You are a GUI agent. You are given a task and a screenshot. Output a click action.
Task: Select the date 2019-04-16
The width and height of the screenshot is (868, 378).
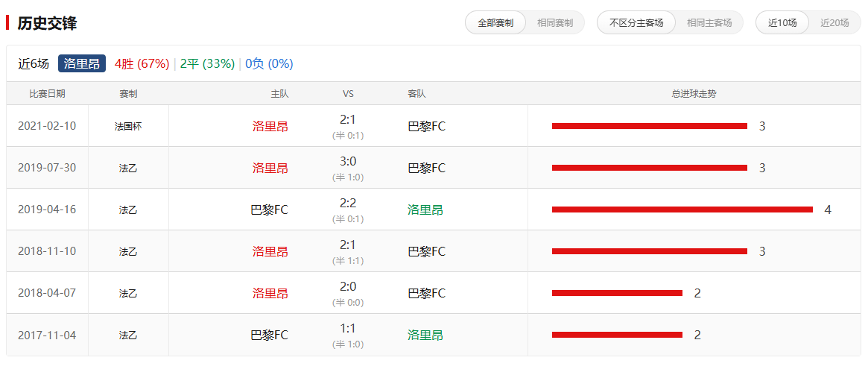tap(47, 210)
